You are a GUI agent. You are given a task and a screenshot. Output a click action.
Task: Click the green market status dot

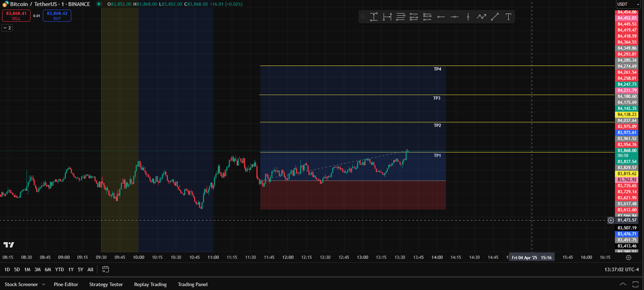[99, 4]
